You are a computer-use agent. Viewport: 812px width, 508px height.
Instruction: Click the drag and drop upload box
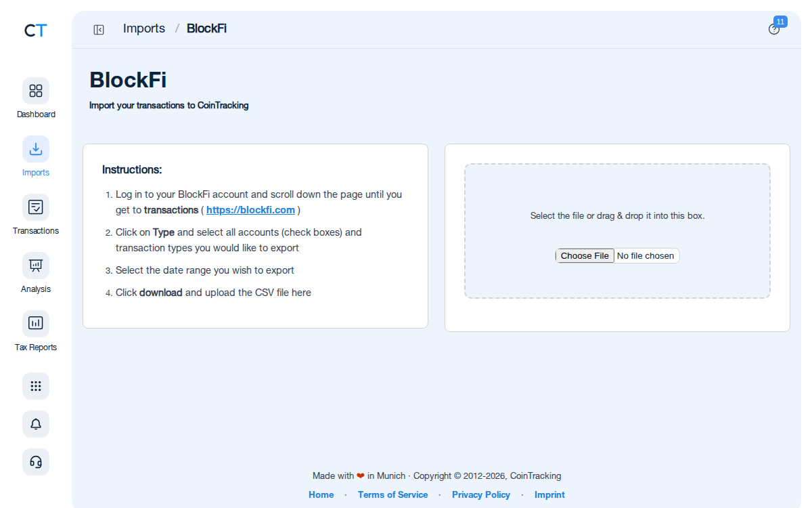click(617, 231)
